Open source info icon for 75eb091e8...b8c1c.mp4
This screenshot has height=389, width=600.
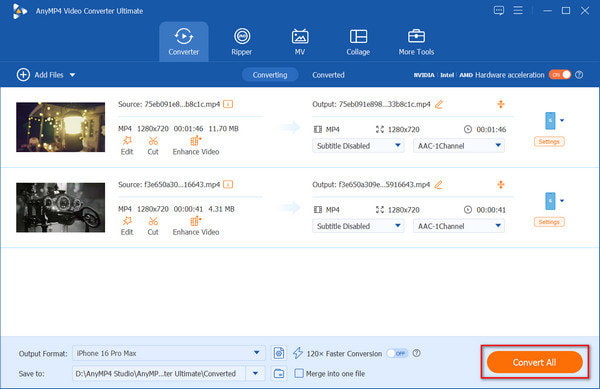tap(228, 104)
